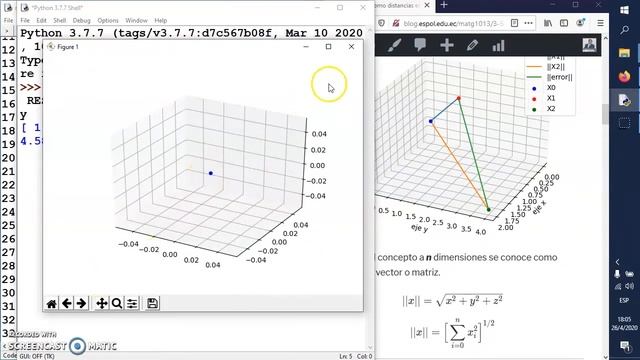Click the tracking protection shield icon
This screenshot has height=360, width=640.
click(381, 23)
